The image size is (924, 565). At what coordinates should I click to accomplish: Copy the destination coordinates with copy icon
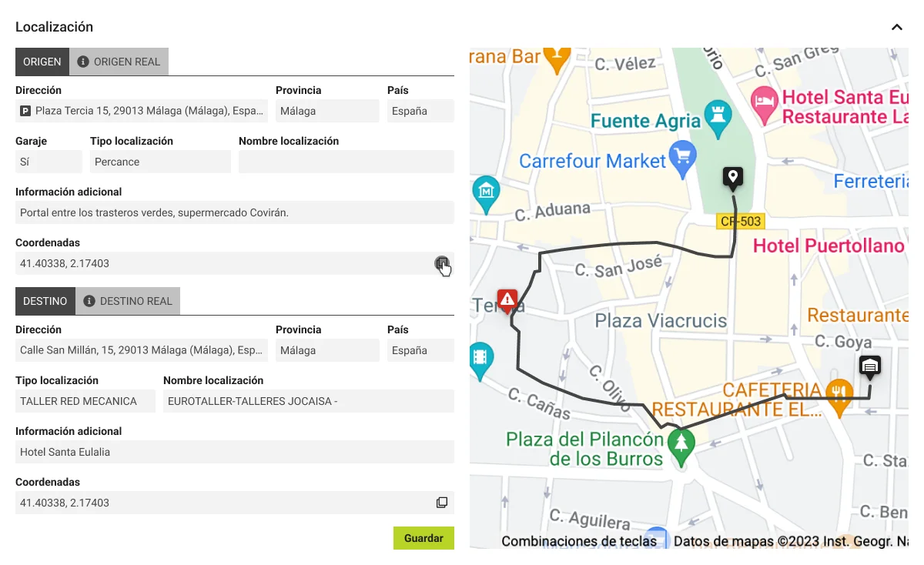pyautogui.click(x=442, y=503)
